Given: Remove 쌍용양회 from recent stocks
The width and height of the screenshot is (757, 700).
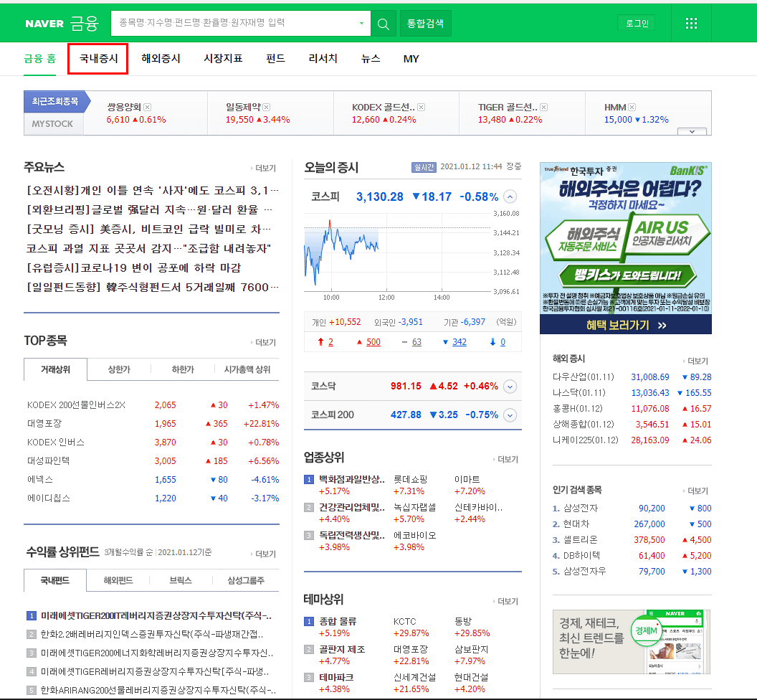Looking at the screenshot, I should click(x=148, y=108).
